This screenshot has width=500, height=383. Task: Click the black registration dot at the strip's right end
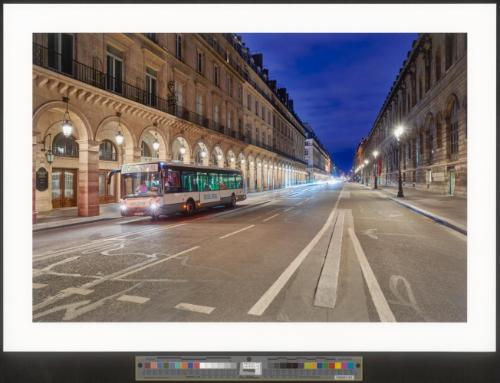358,365
